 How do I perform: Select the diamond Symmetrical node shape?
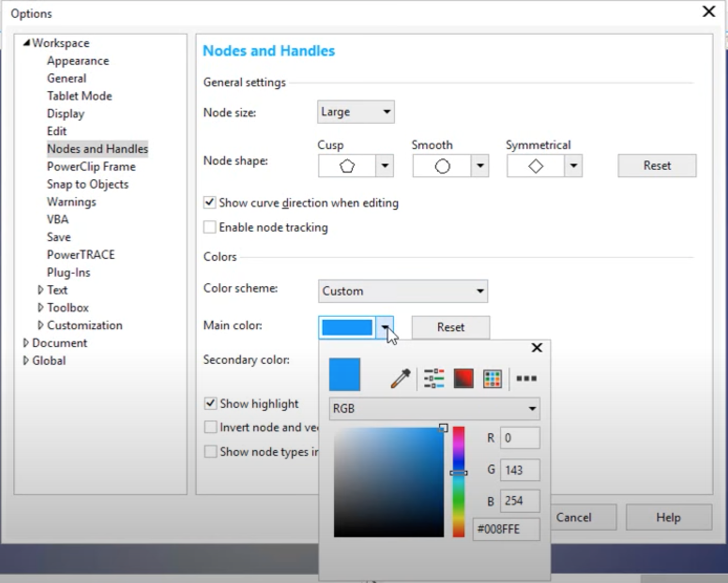(536, 166)
